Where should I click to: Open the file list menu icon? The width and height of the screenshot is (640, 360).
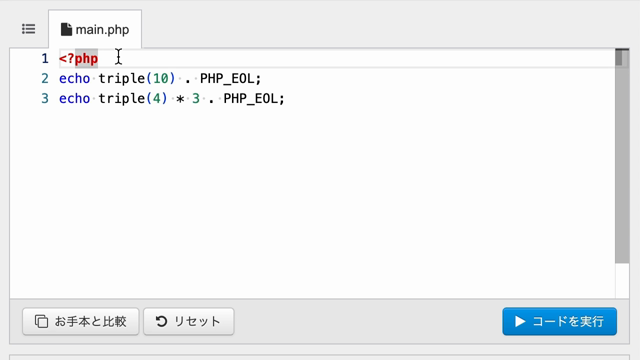click(29, 29)
